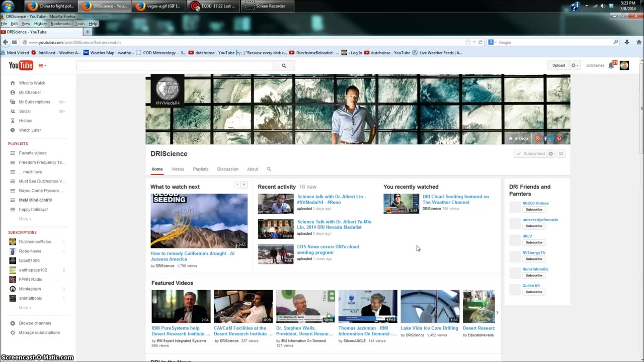Subscribe to NVEnergyTV
This screenshot has height=362, width=644.
tap(534, 259)
